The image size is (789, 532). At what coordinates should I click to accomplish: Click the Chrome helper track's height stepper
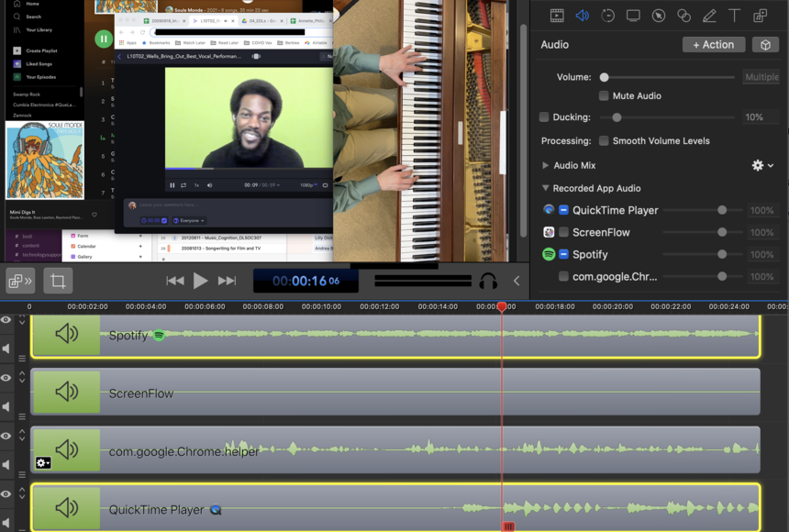click(x=22, y=435)
